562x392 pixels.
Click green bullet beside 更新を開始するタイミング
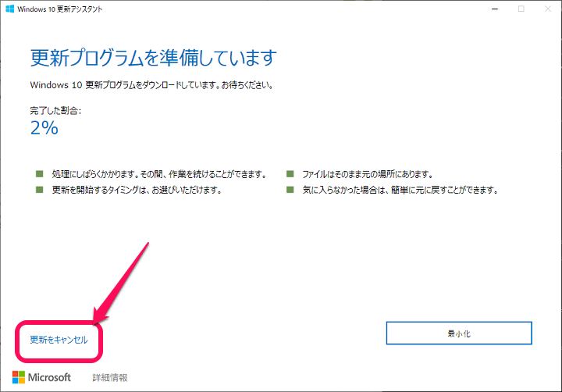40,190
